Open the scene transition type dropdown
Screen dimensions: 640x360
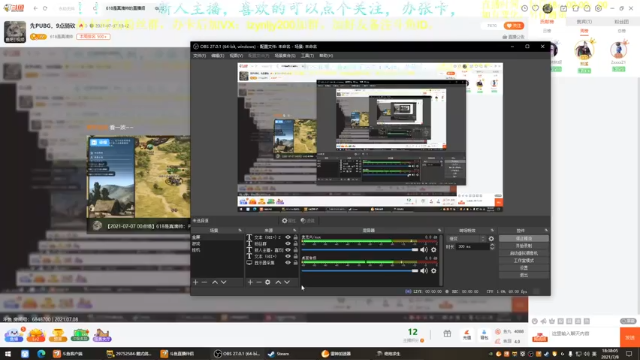466,239
